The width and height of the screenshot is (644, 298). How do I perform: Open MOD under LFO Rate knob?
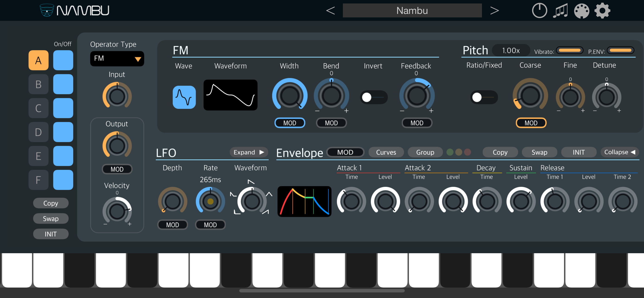click(x=210, y=225)
